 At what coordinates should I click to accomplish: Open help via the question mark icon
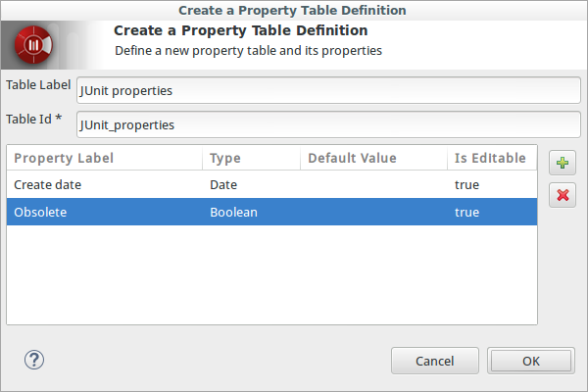pyautogui.click(x=34, y=360)
